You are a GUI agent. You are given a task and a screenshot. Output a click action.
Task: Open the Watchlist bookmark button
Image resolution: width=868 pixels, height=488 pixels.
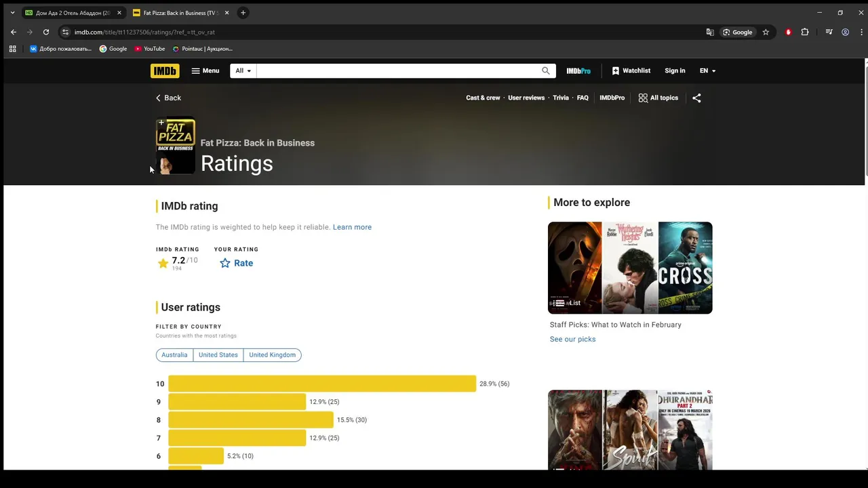tap(631, 70)
